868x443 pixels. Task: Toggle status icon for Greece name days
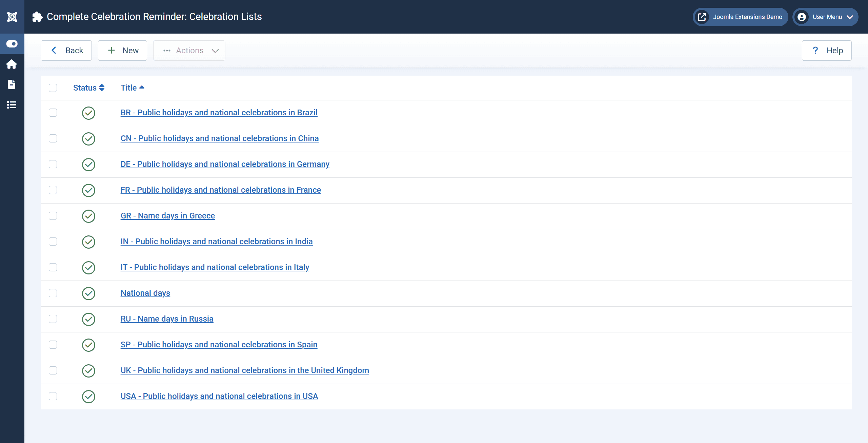[x=88, y=216]
